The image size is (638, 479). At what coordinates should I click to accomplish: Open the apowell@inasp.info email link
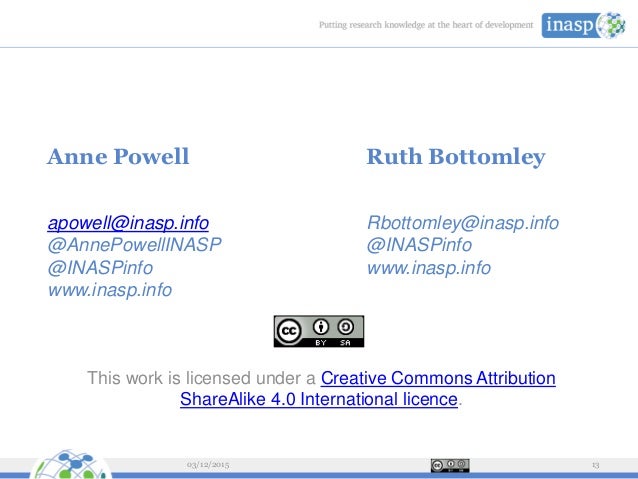(128, 223)
